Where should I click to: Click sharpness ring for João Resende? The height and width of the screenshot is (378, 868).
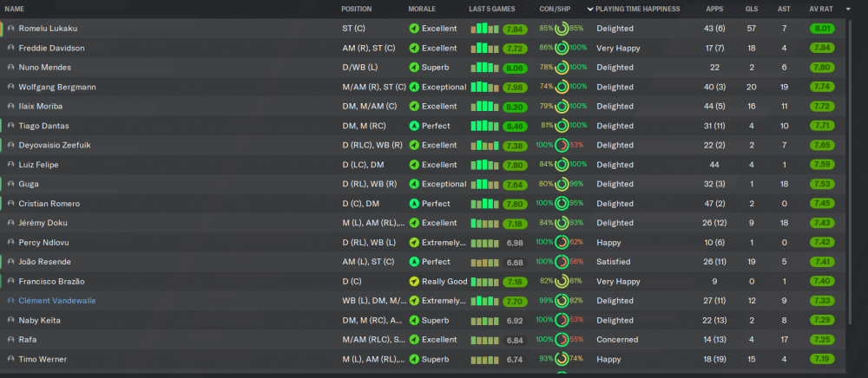pyautogui.click(x=562, y=262)
